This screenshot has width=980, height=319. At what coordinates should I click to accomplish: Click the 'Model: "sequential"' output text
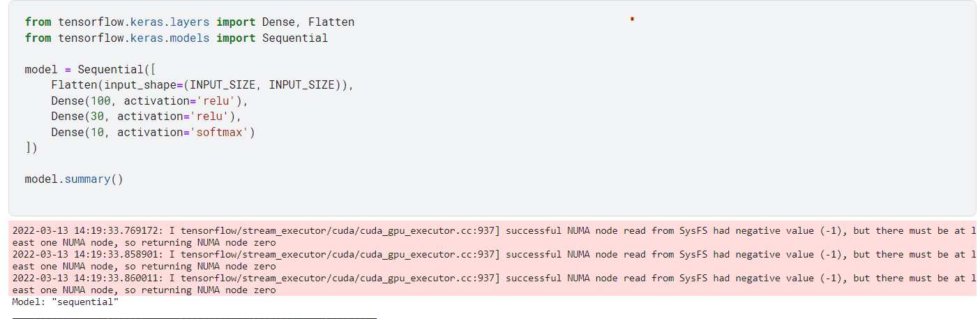(66, 302)
